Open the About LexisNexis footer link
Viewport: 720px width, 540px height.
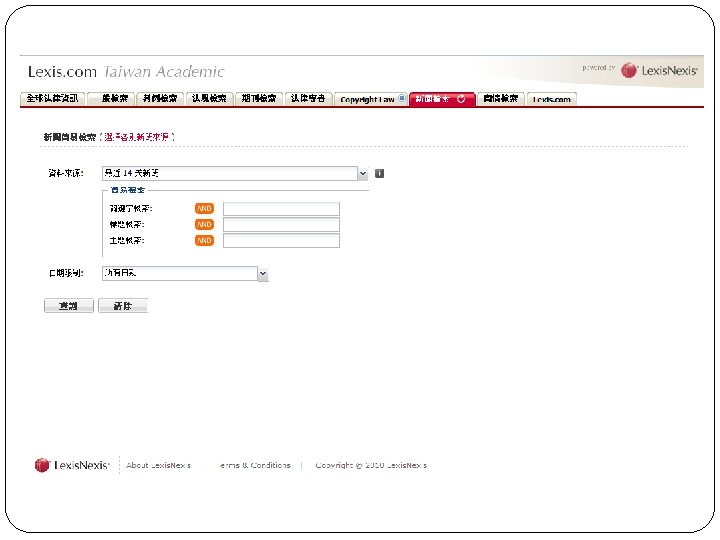[x=158, y=465]
